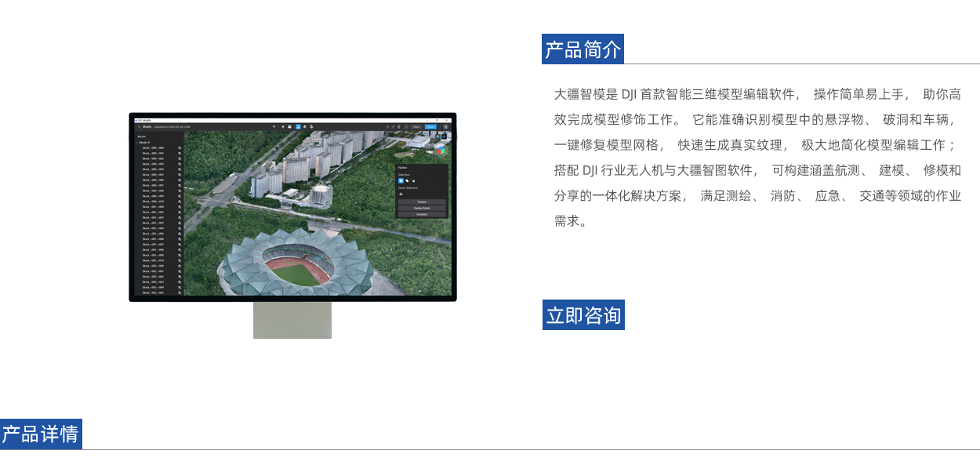The width and height of the screenshot is (980, 465).
Task: Click the Share button
Action: point(416,126)
